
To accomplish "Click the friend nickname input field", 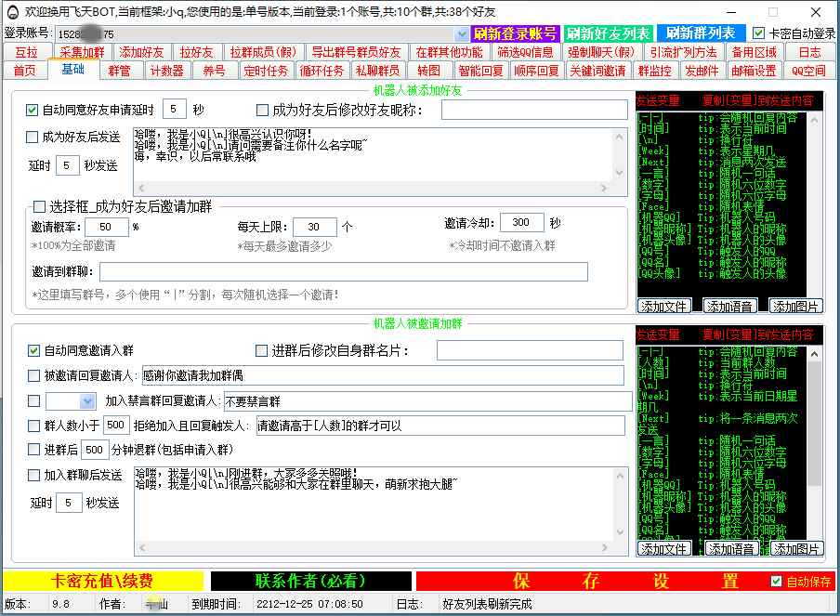I will (534, 110).
